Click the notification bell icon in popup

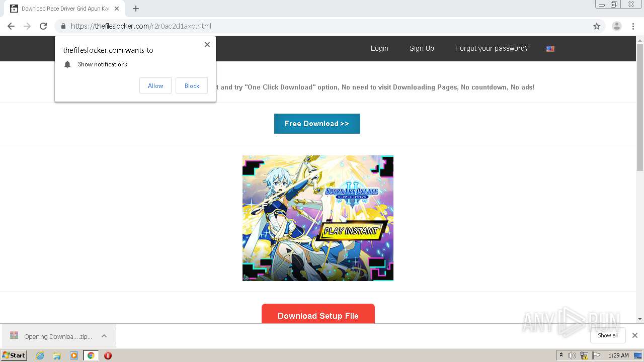tap(67, 64)
